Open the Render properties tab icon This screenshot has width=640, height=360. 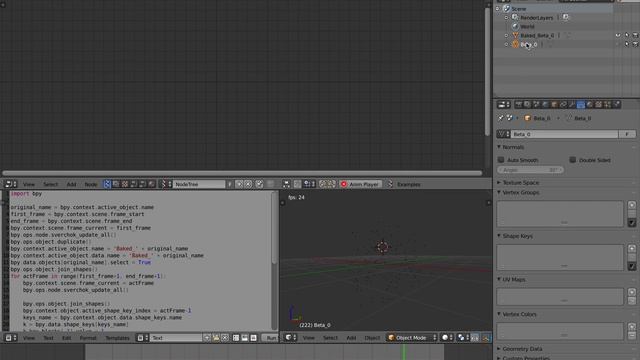(518, 105)
